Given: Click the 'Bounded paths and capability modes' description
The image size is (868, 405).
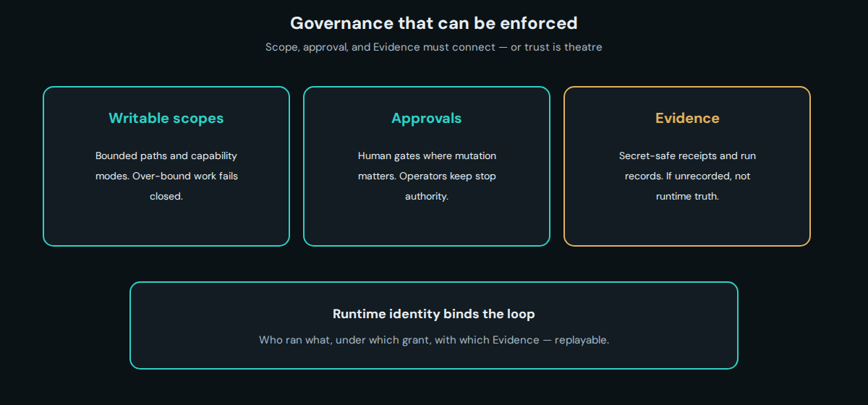Looking at the screenshot, I should coord(166,176).
